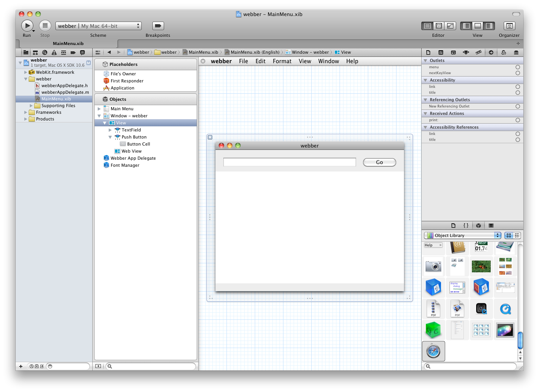Collapse the Accessibility section

[x=425, y=80]
